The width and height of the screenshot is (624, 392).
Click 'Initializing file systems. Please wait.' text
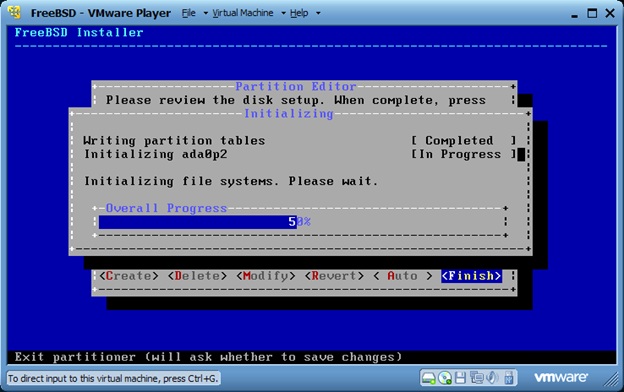[231, 181]
